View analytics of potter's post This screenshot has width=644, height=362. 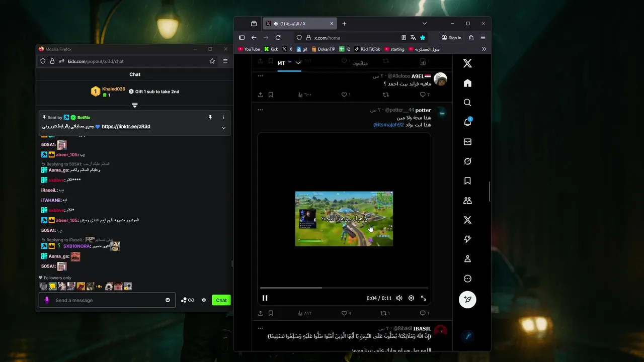click(x=304, y=313)
